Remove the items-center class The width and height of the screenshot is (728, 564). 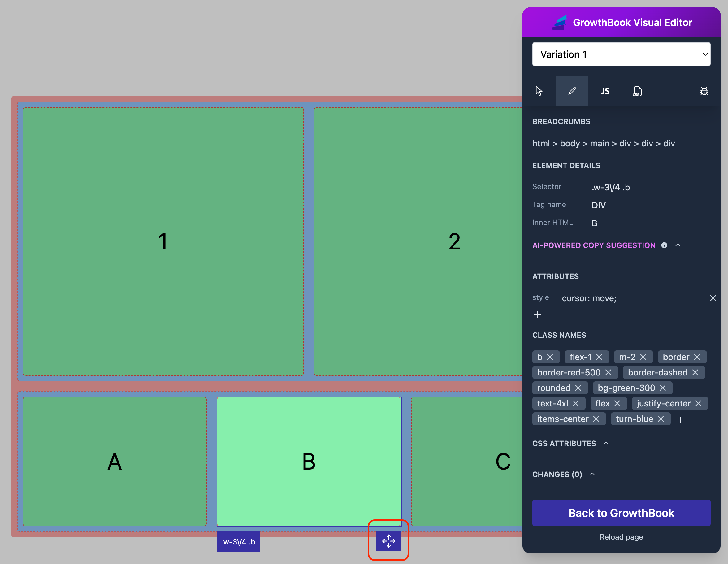pyautogui.click(x=596, y=419)
